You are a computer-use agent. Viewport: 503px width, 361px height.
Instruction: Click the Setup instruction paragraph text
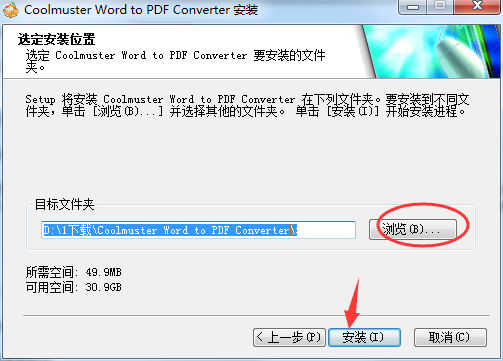click(x=247, y=105)
